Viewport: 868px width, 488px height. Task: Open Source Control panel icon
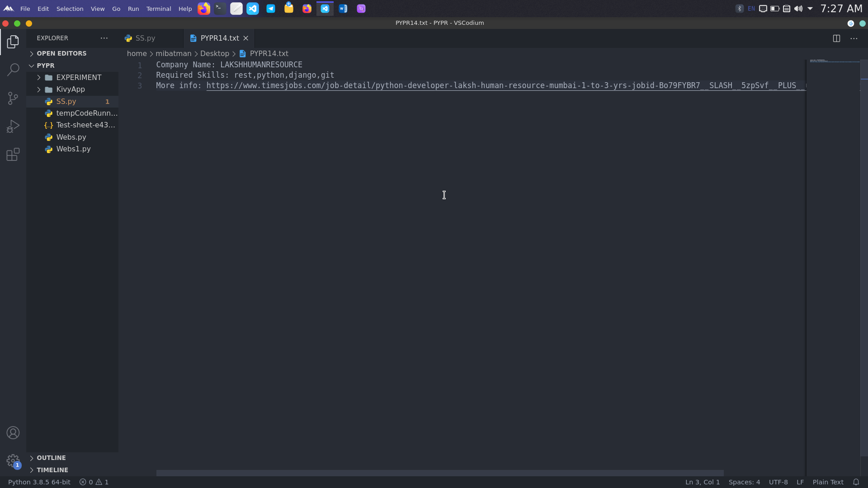coord(13,98)
